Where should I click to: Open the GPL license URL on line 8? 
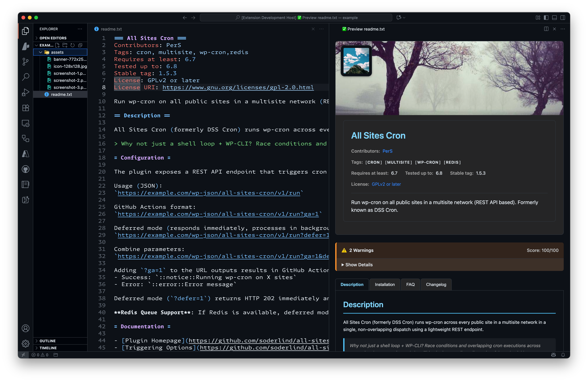coord(238,87)
